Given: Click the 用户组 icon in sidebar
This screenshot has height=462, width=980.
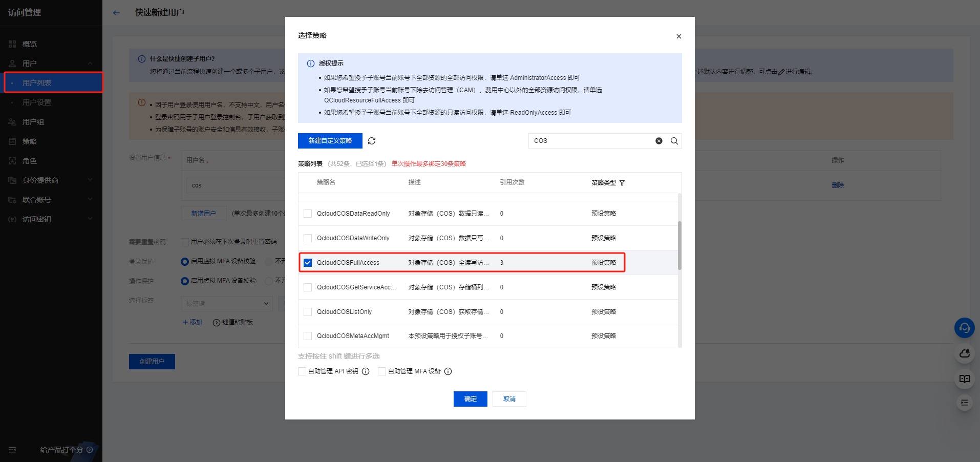Looking at the screenshot, I should click(x=12, y=122).
